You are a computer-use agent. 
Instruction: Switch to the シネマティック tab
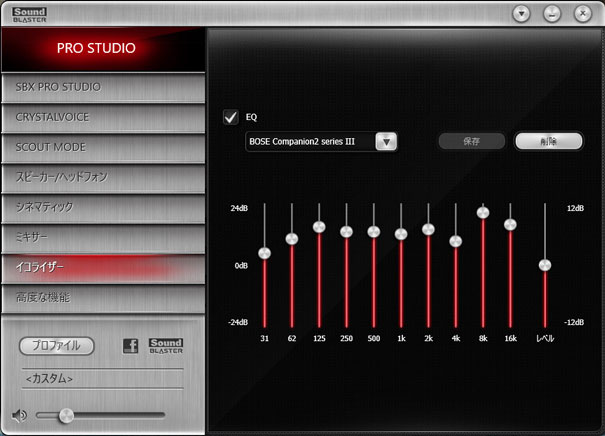103,208
